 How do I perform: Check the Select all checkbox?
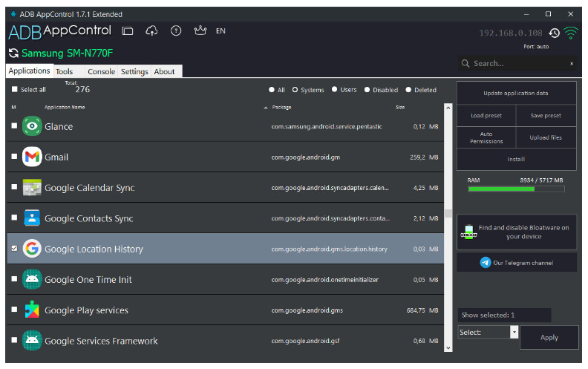point(15,90)
